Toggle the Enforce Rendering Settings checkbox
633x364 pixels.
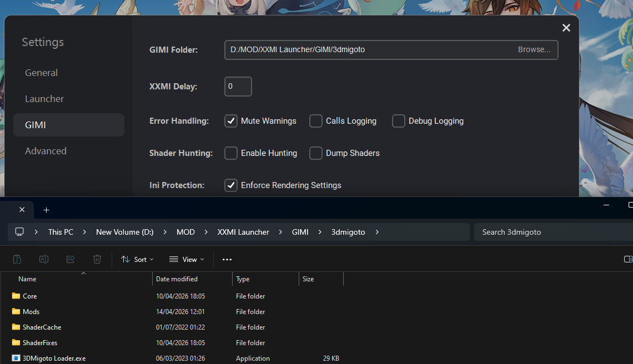click(231, 185)
